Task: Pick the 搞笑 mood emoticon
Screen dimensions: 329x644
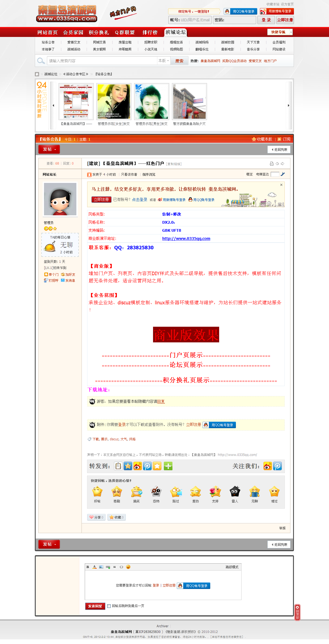Action: tap(137, 492)
